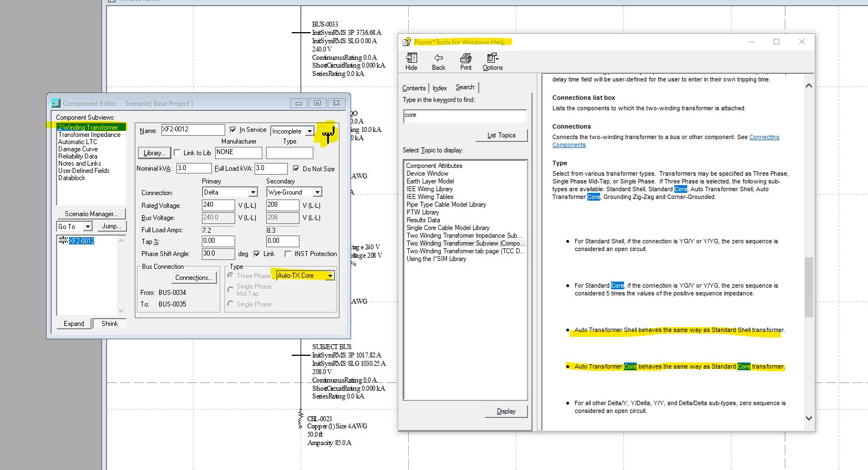Open the Secondary Wye-Ground connection dropdown

coord(317,192)
